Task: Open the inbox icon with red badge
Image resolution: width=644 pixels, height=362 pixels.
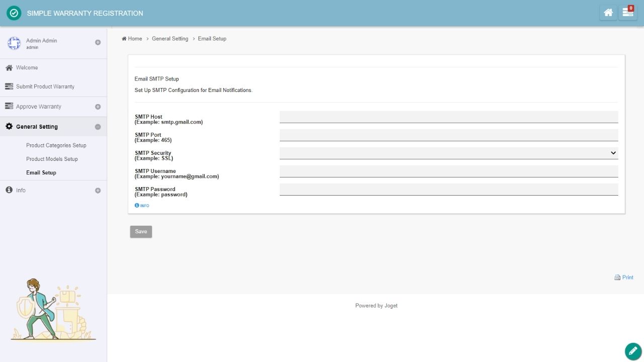Action: pyautogui.click(x=627, y=13)
